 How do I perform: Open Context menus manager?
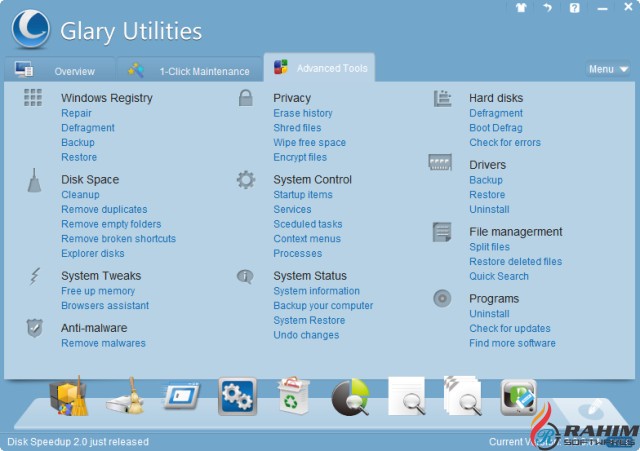tap(307, 239)
